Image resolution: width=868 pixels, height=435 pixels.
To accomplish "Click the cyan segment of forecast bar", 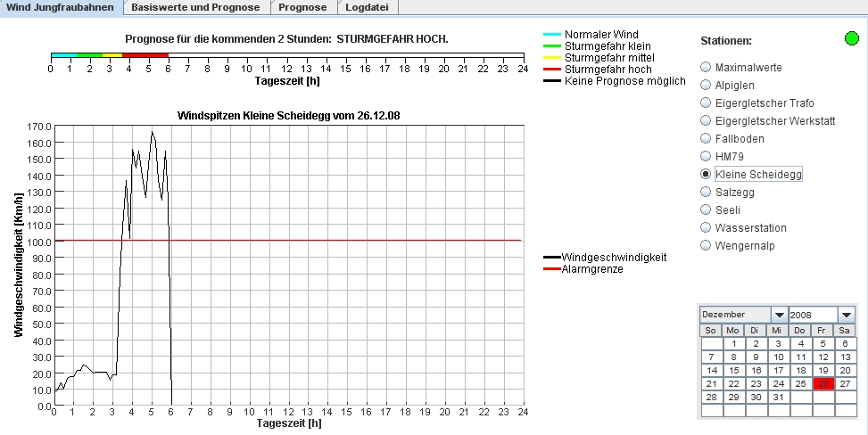I will point(63,55).
